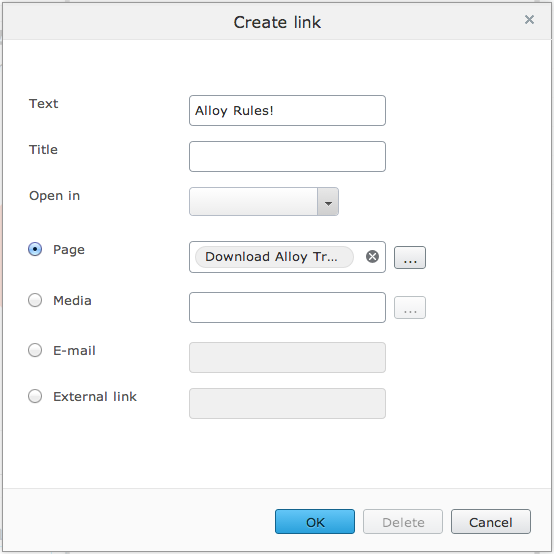Browse for media with ellipsis button
This screenshot has width=554, height=554.
click(410, 307)
